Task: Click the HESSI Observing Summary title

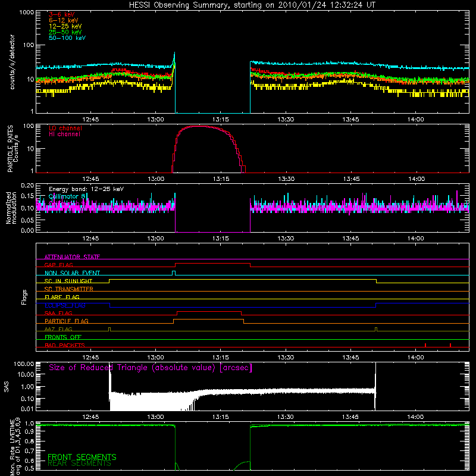Action: 252,5
